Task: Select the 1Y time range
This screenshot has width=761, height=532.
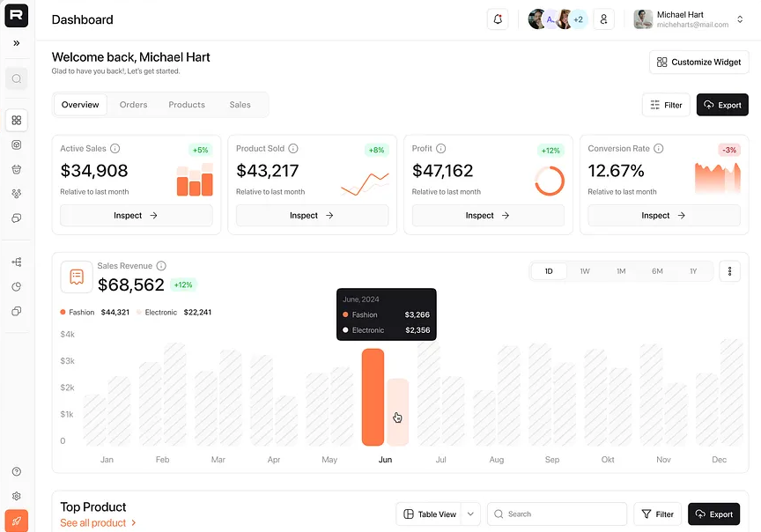Action: coord(693,271)
